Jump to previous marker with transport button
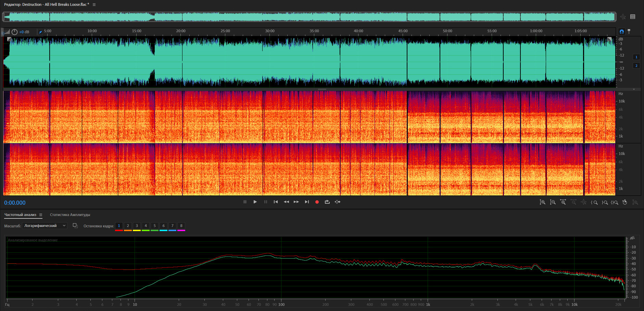This screenshot has height=311, width=644. (x=276, y=202)
